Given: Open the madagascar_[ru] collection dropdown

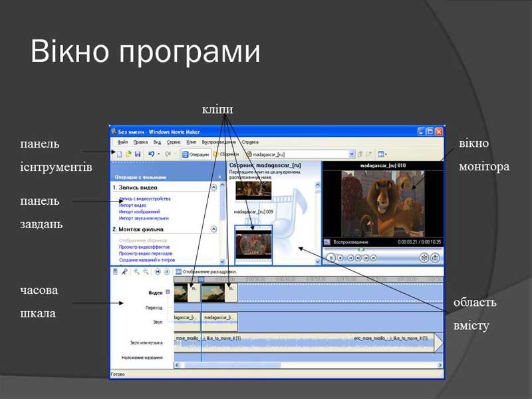Looking at the screenshot, I should (352, 154).
